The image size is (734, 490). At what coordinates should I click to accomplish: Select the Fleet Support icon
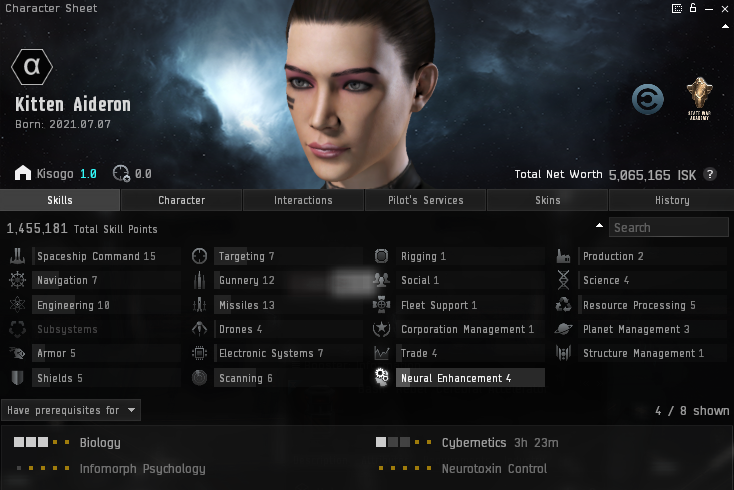(x=382, y=305)
